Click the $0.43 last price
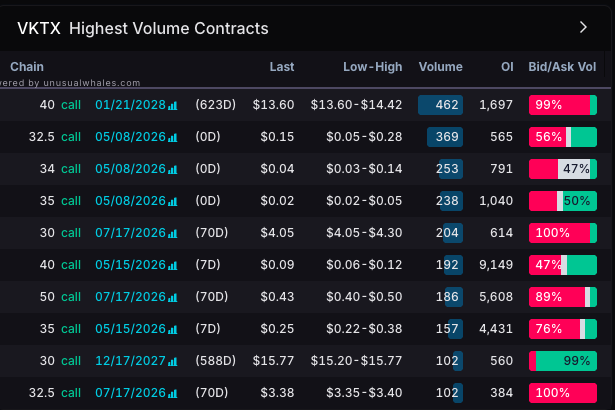The height and width of the screenshot is (410, 615). tap(277, 297)
